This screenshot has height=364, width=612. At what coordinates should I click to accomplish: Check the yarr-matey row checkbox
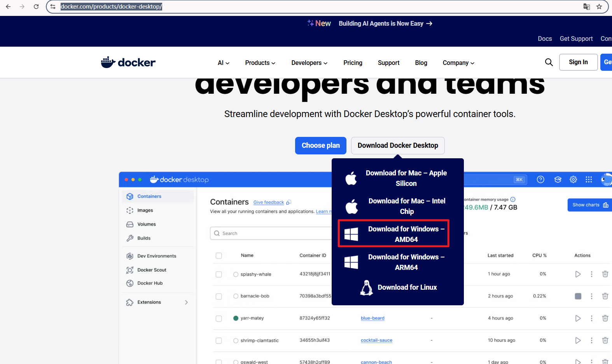tap(219, 318)
